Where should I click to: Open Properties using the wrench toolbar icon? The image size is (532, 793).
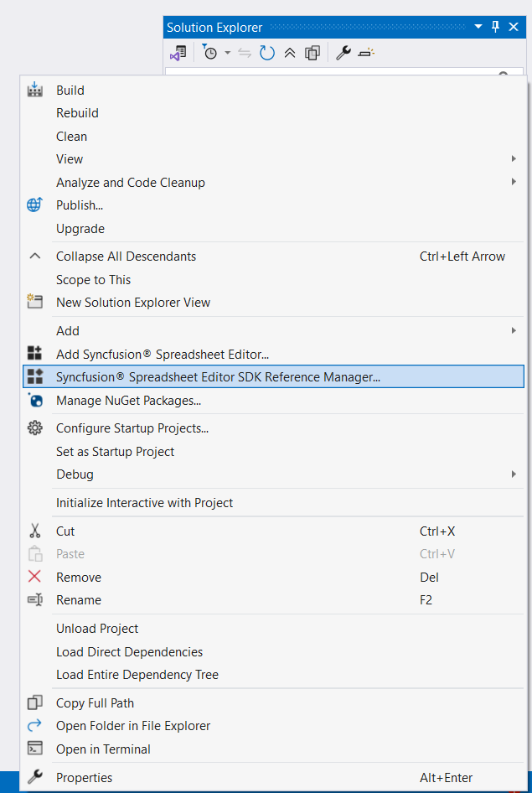coord(343,52)
